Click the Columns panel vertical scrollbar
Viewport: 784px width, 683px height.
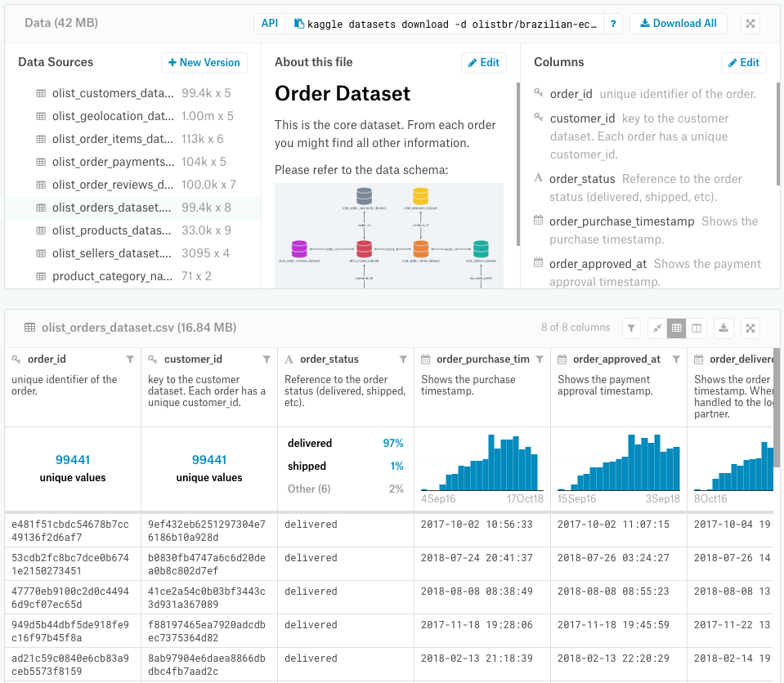coord(778,133)
